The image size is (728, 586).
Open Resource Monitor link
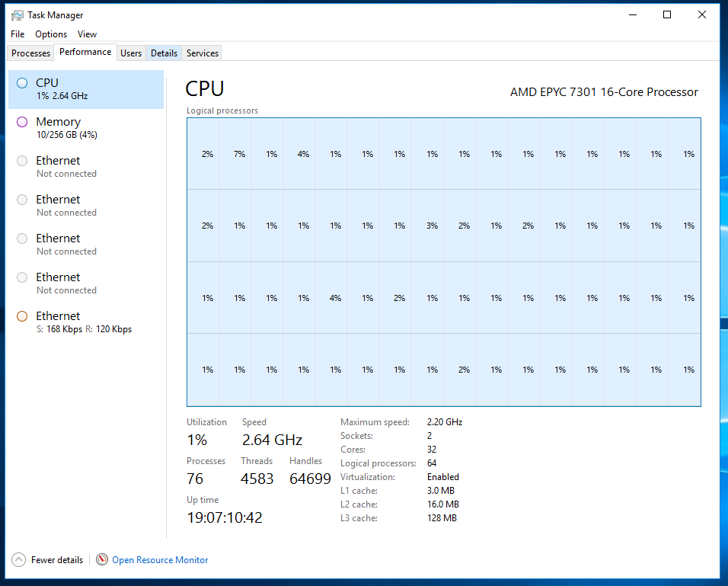160,560
